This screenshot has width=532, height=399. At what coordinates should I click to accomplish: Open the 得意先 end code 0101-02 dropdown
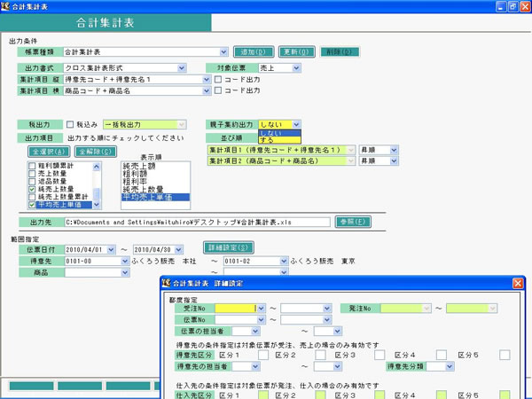click(284, 261)
